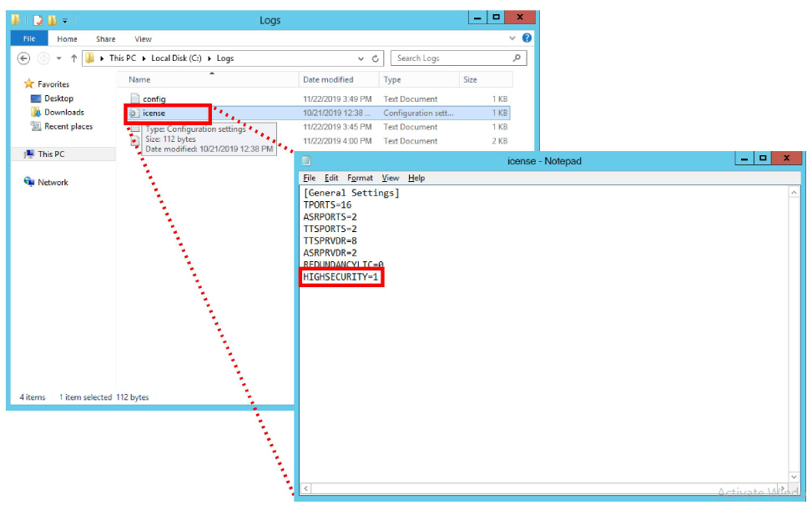Sort by the Date modified column
Image resolution: width=812 pixels, height=510 pixels.
pyautogui.click(x=328, y=80)
